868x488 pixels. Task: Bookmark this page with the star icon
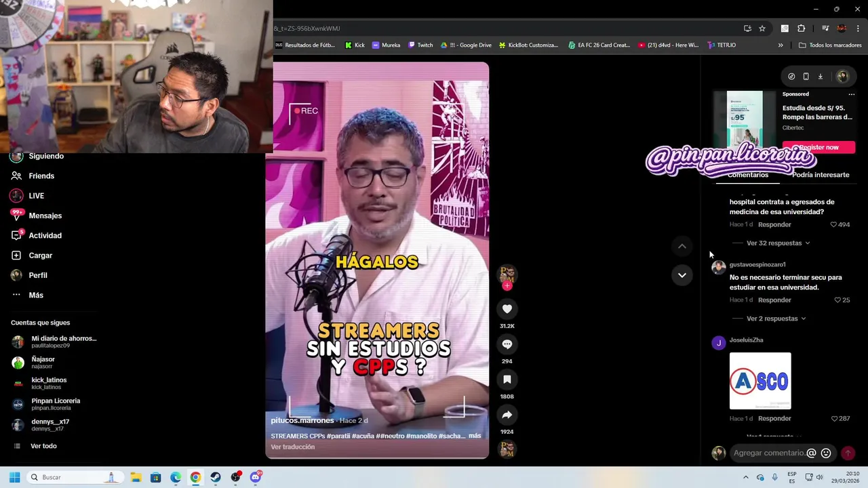click(762, 28)
